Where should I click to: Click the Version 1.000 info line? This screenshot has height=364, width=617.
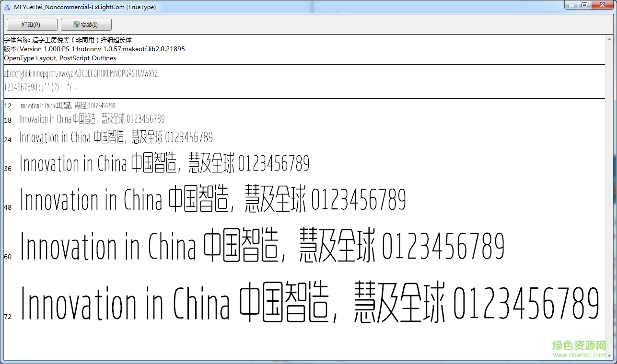point(94,49)
